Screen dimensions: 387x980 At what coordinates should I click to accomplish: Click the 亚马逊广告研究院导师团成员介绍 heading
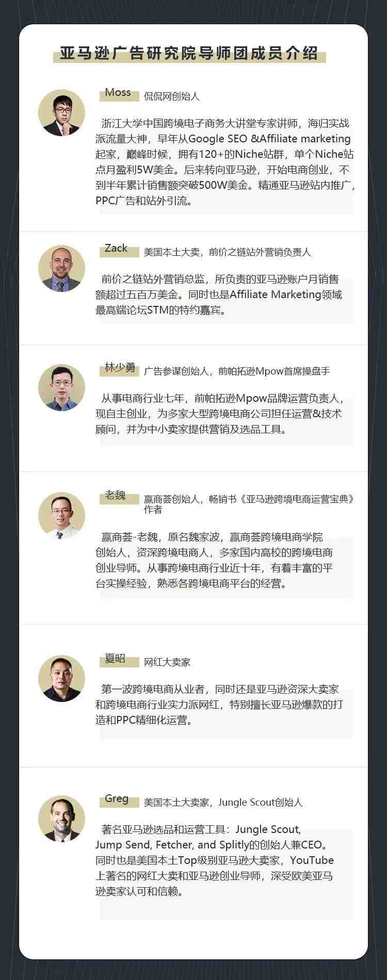click(189, 53)
